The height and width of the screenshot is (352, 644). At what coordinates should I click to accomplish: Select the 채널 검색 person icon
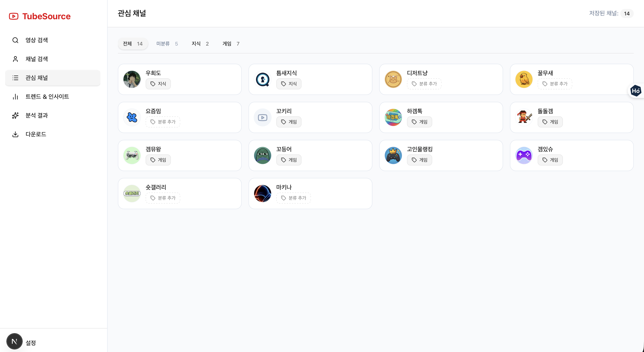click(x=15, y=59)
